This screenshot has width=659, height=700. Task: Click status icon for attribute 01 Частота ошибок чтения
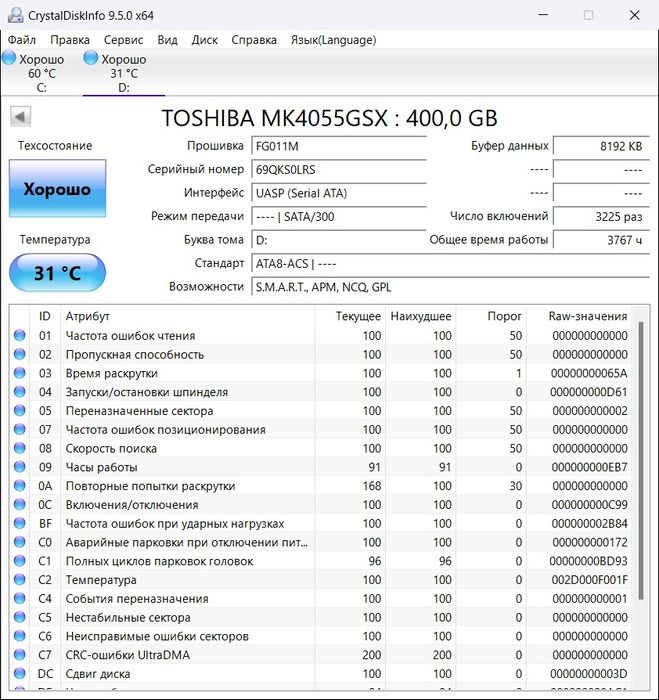click(x=20, y=335)
